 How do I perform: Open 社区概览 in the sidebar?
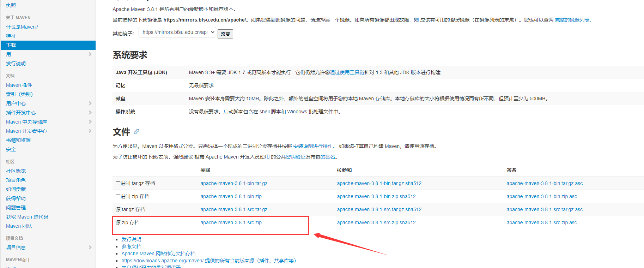(16, 171)
